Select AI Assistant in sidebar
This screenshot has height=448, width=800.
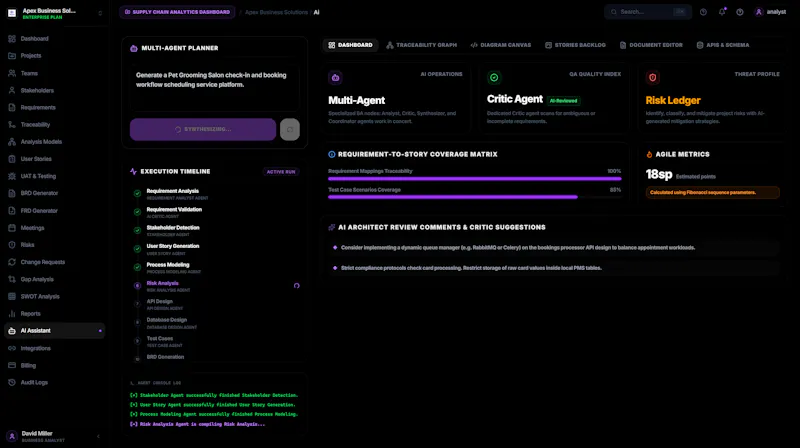(x=54, y=331)
